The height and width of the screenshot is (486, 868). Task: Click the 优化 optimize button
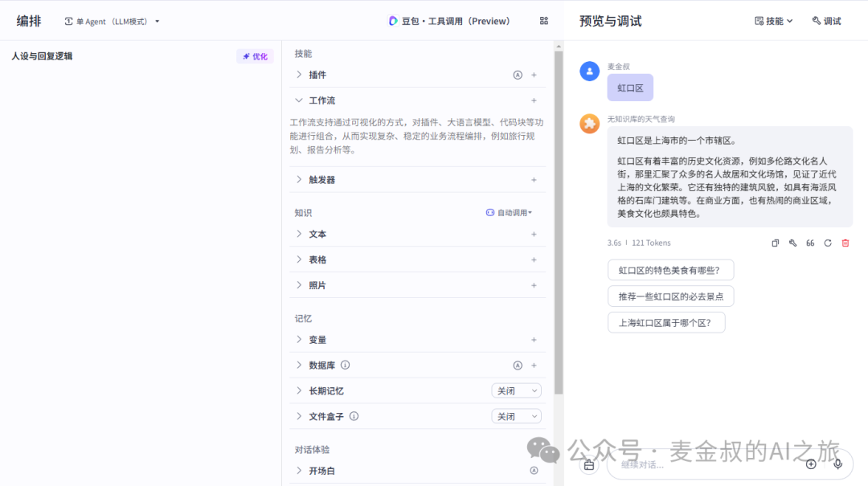(256, 56)
